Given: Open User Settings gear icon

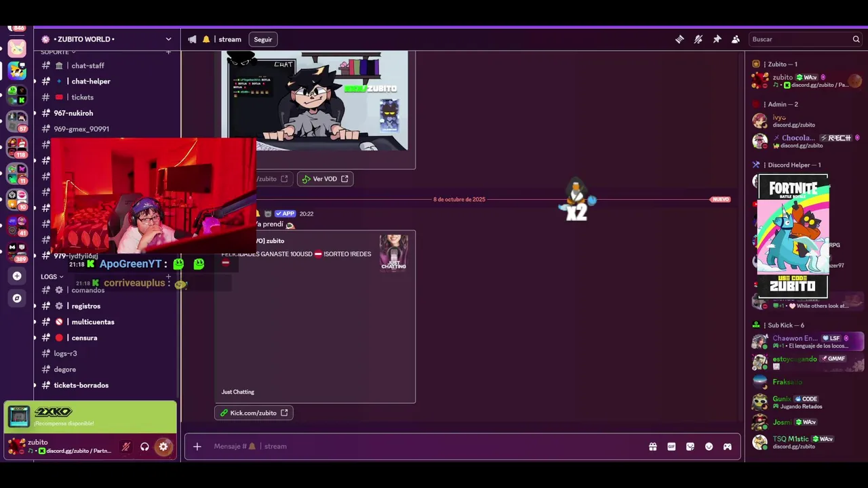Looking at the screenshot, I should point(163,447).
